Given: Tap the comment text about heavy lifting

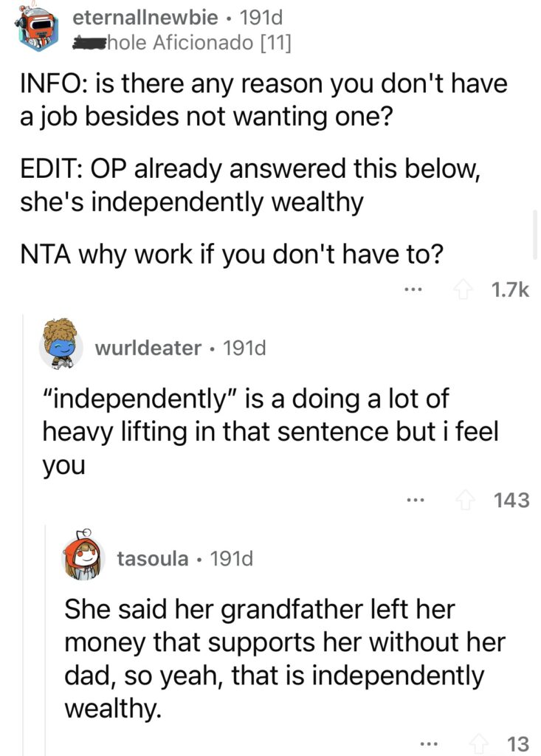Looking at the screenshot, I should pos(270,431).
